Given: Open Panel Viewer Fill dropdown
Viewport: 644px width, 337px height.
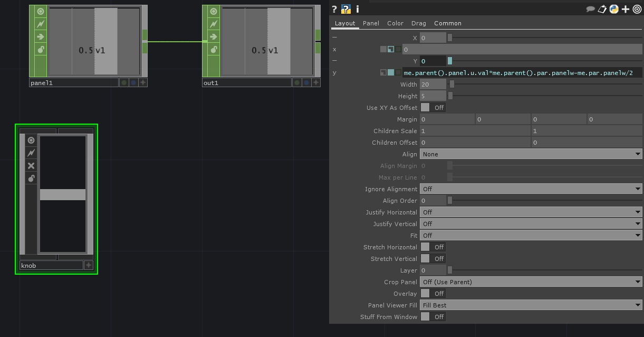Looking at the screenshot, I should coord(531,305).
